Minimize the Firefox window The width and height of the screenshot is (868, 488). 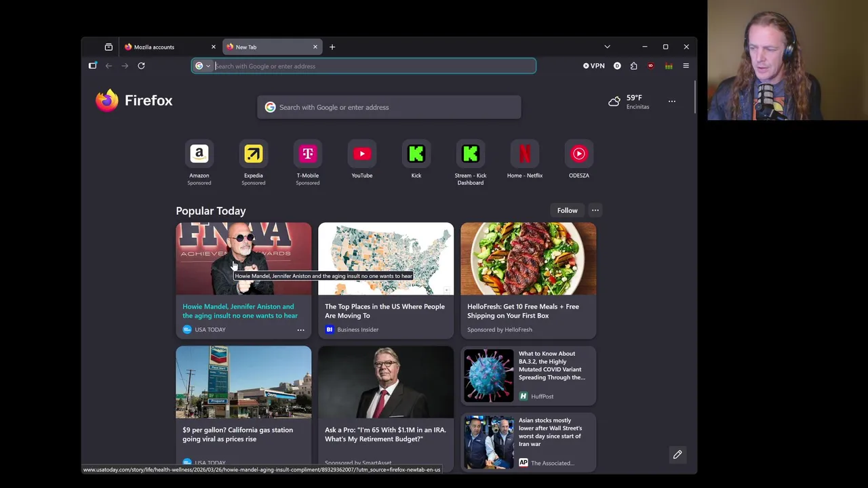644,47
